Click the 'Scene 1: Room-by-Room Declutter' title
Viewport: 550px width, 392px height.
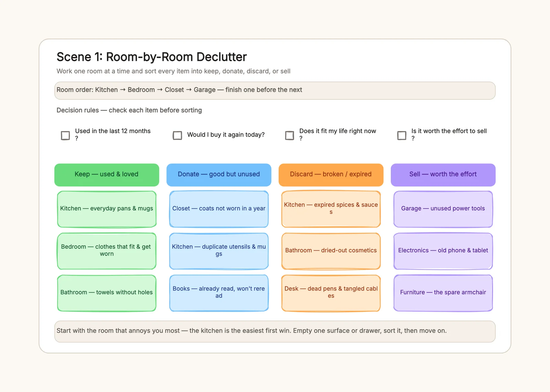click(x=152, y=57)
